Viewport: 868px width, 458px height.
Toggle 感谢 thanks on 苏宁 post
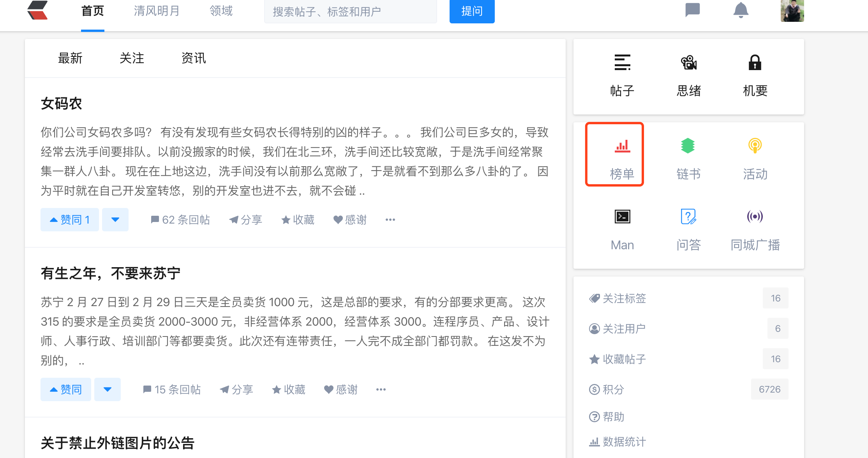pos(341,389)
